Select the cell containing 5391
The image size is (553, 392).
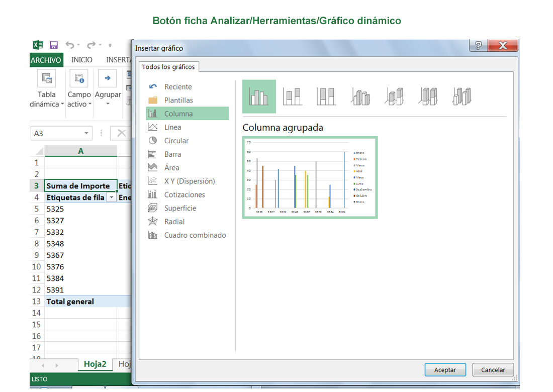pyautogui.click(x=81, y=290)
